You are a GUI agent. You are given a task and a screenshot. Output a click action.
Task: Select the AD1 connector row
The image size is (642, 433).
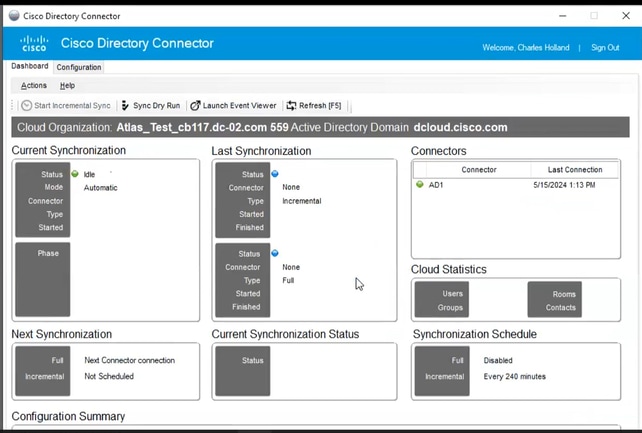516,185
